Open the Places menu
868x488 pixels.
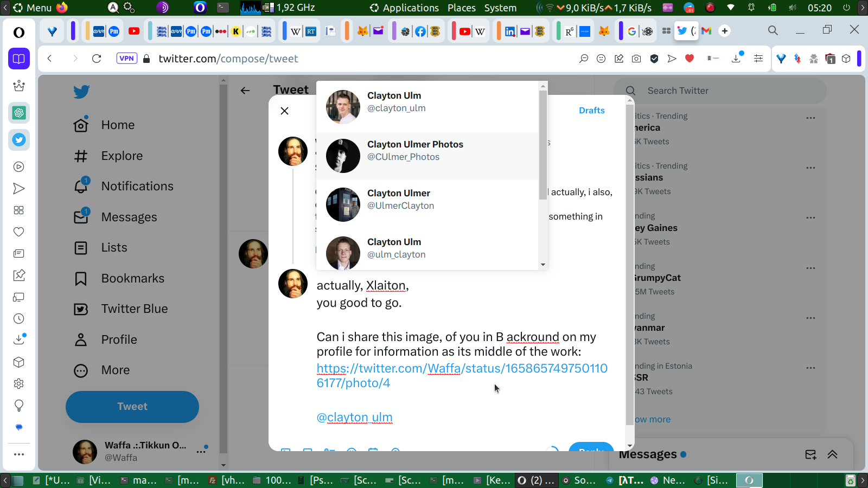pos(462,8)
